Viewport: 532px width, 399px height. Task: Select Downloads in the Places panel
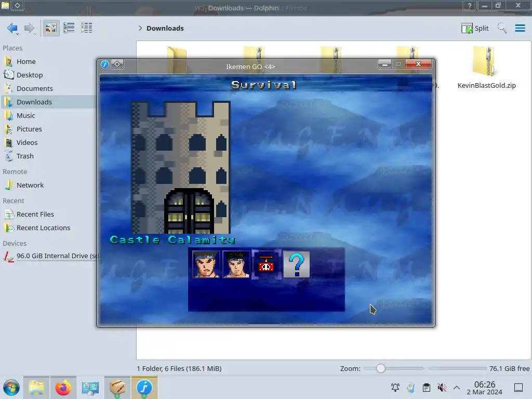[x=48, y=102]
